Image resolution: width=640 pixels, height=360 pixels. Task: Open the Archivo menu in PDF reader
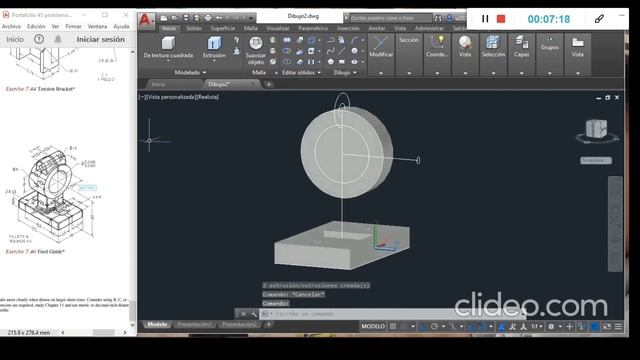[x=11, y=26]
